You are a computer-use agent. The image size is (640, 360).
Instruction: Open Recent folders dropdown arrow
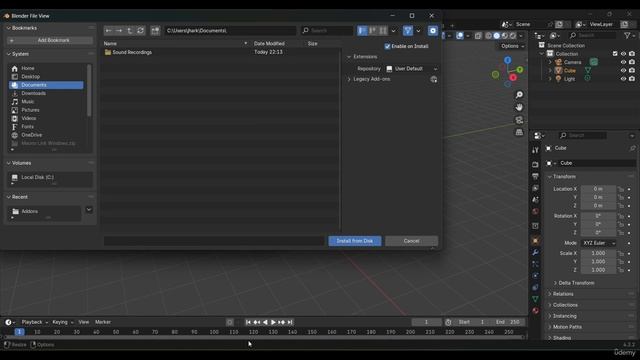click(89, 210)
